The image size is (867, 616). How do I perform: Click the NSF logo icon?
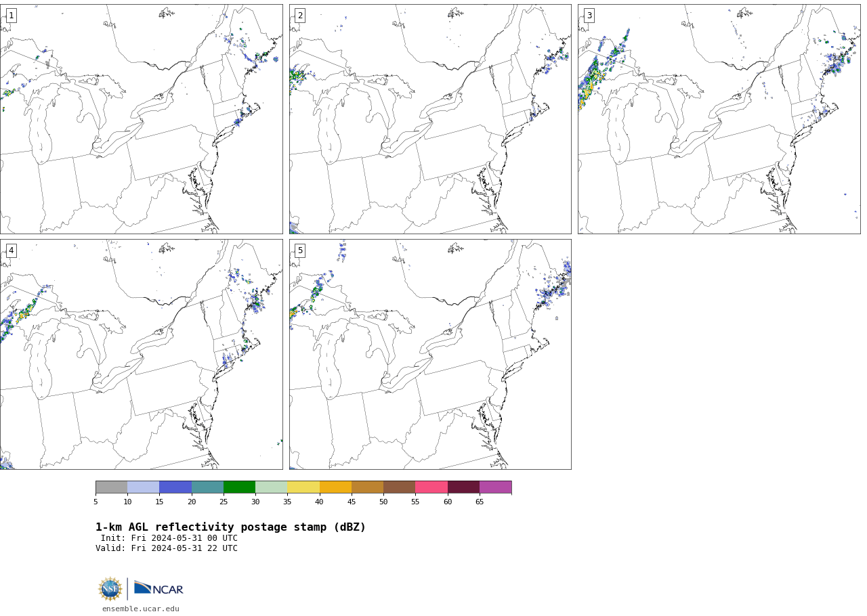(x=110, y=589)
